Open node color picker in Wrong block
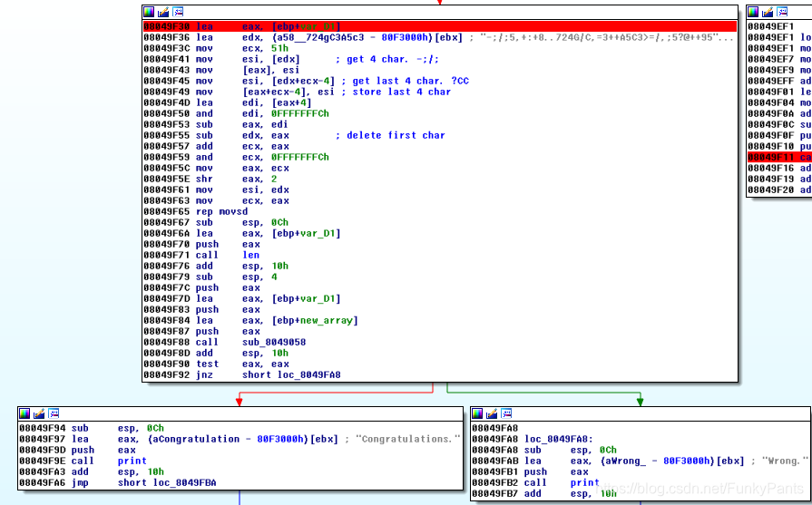Screen dimensions: 812x505 tap(477, 413)
